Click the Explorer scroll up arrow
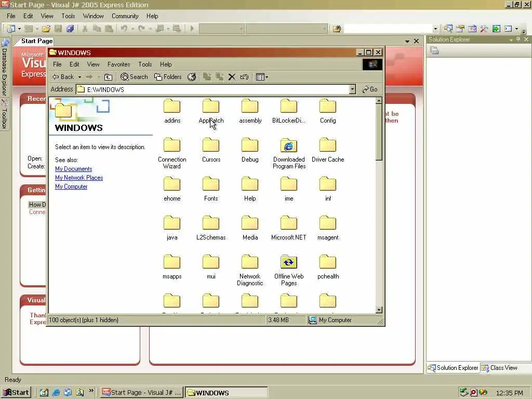This screenshot has width=532, height=399. point(379,101)
